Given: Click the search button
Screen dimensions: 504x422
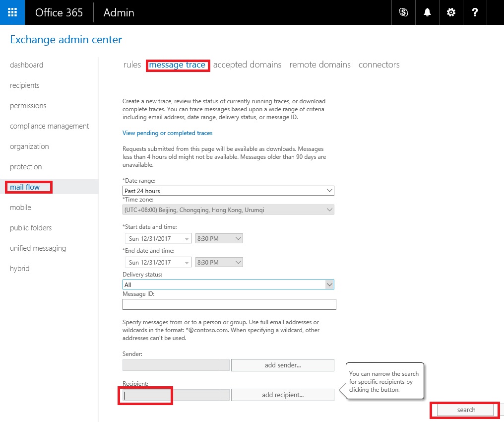Looking at the screenshot, I should pos(464,410).
